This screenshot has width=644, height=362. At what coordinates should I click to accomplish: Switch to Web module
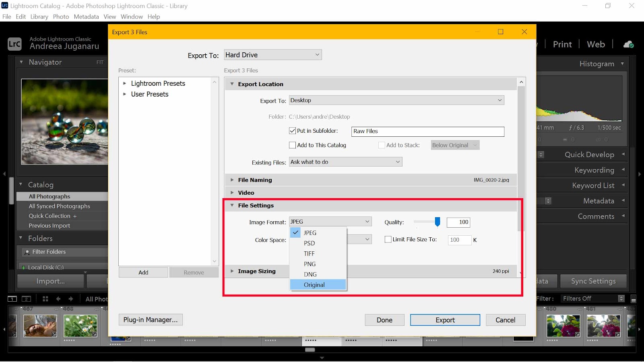[x=596, y=44]
